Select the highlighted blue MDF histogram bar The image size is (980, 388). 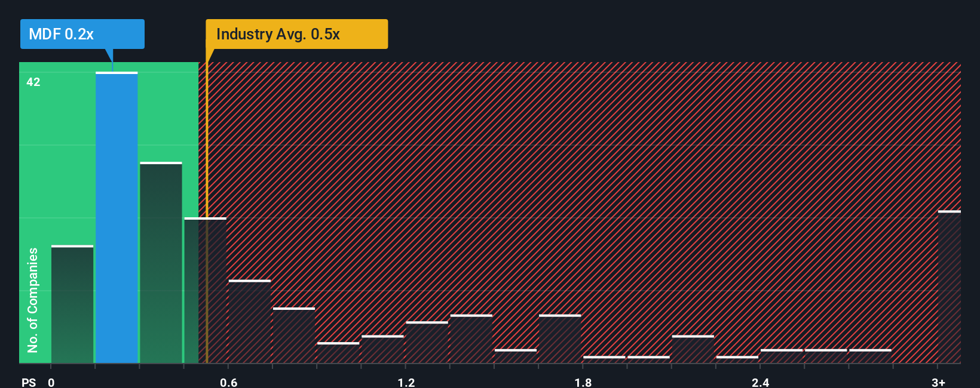[117, 218]
